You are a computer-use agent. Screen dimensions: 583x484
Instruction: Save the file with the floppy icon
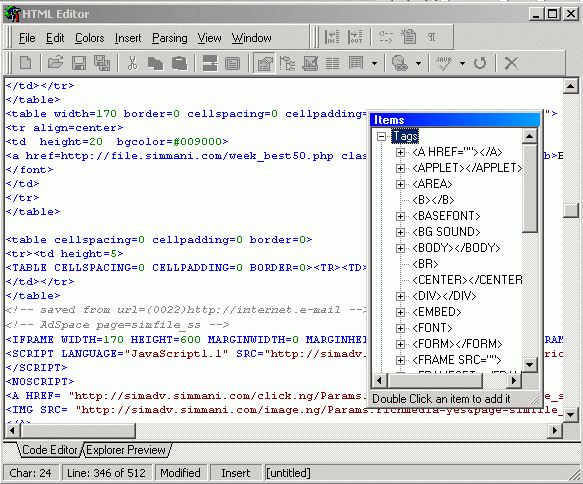click(79, 63)
